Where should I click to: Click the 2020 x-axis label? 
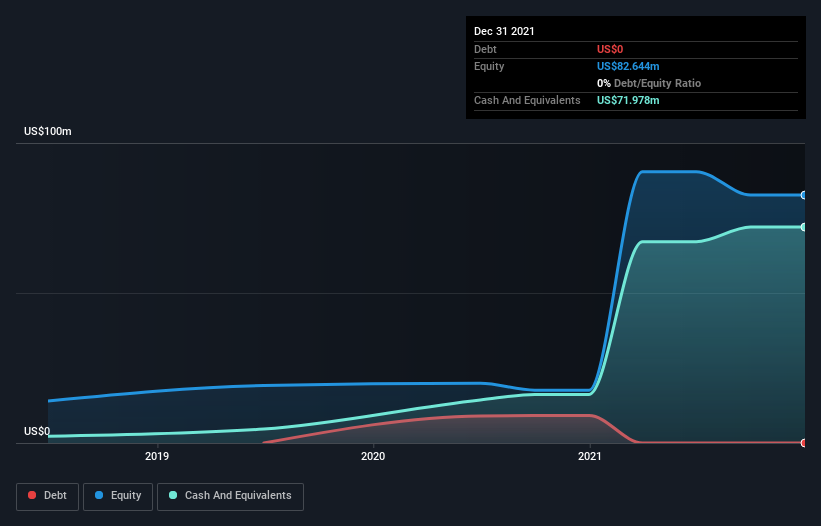click(373, 456)
